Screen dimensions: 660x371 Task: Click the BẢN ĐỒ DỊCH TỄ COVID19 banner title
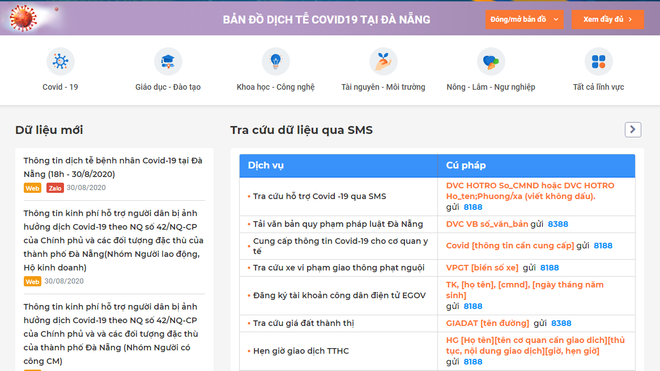(x=327, y=19)
